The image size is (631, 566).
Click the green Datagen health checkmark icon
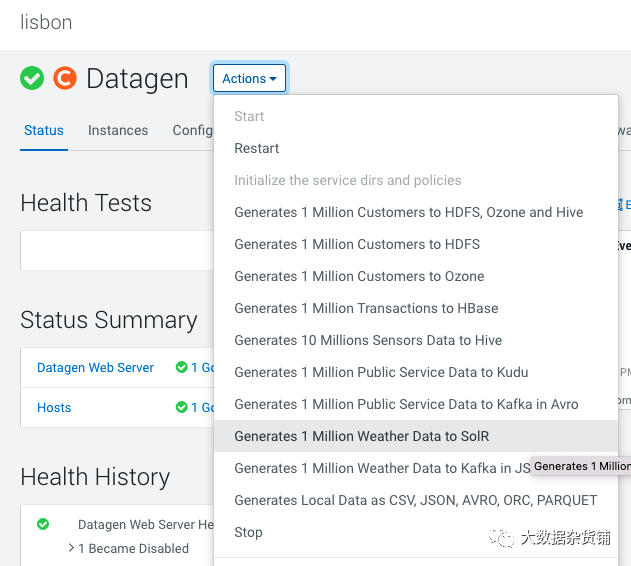click(x=32, y=78)
